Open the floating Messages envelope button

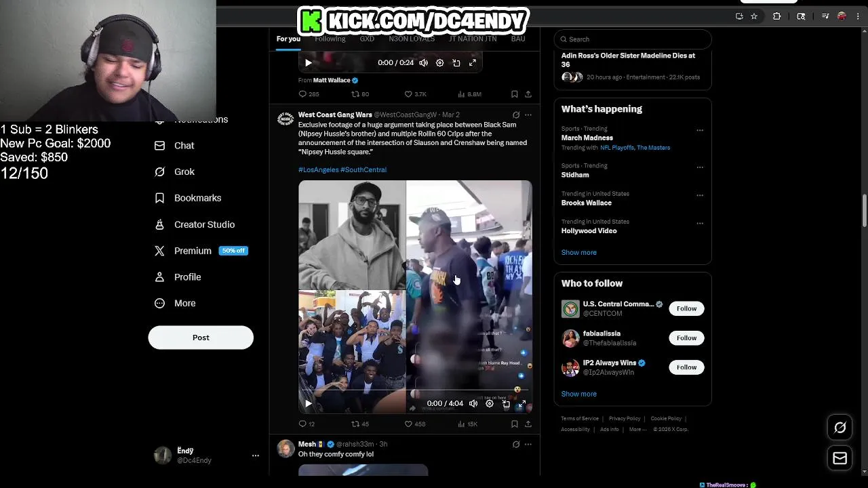click(840, 458)
